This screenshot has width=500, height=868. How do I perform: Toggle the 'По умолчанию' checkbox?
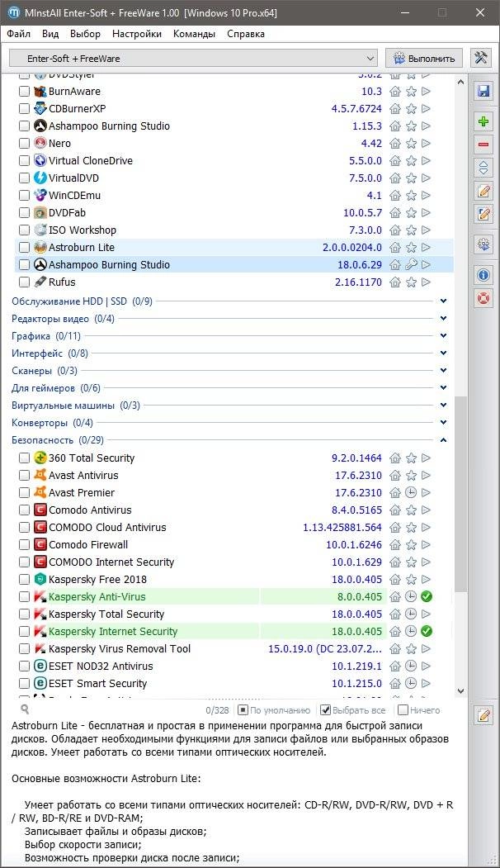click(x=243, y=709)
